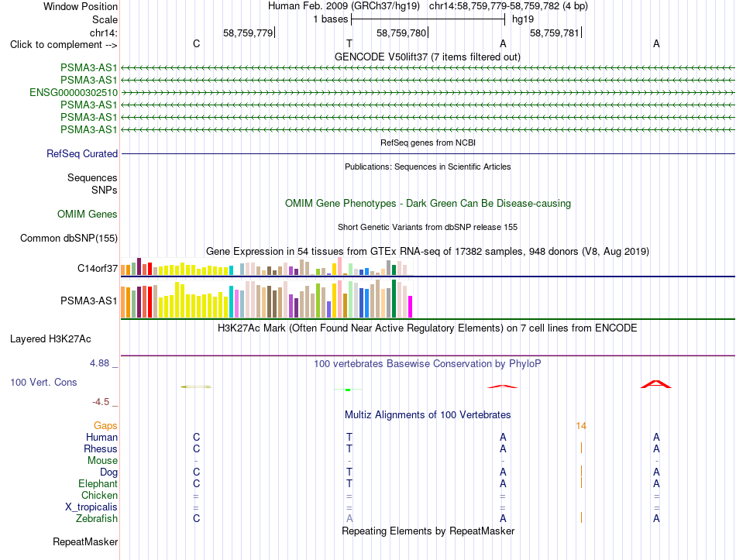Select the Chicken species row label
Image resolution: width=736 pixels, height=560 pixels.
point(99,495)
